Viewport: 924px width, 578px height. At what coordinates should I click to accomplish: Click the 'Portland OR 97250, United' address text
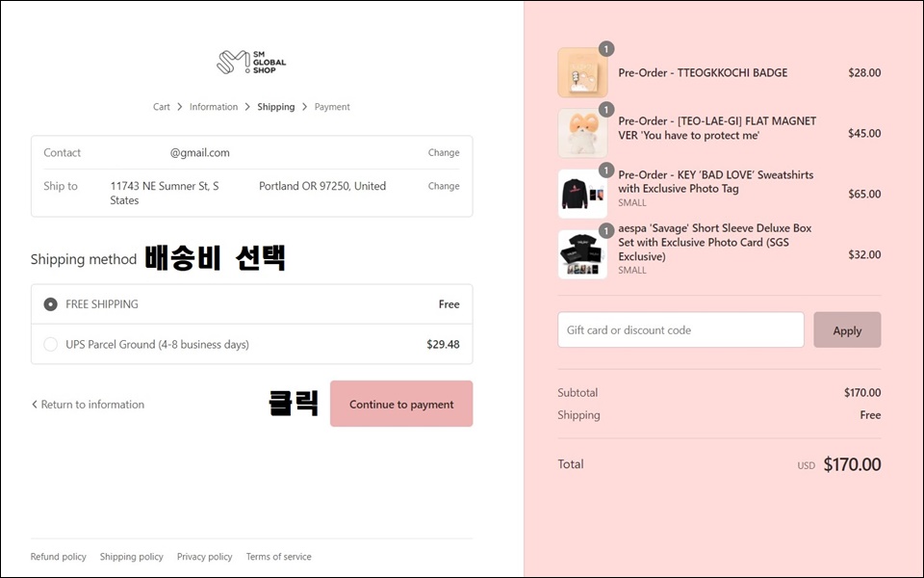(x=322, y=186)
